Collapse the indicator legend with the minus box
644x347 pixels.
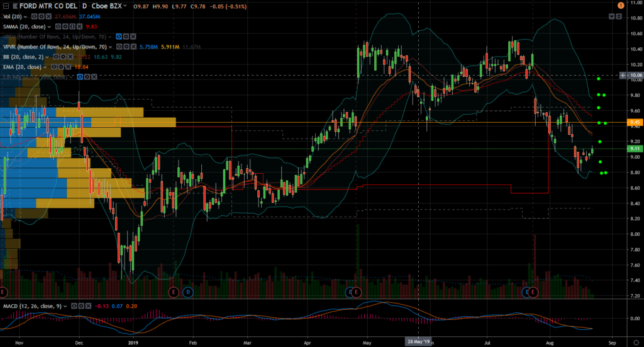[6, 6]
